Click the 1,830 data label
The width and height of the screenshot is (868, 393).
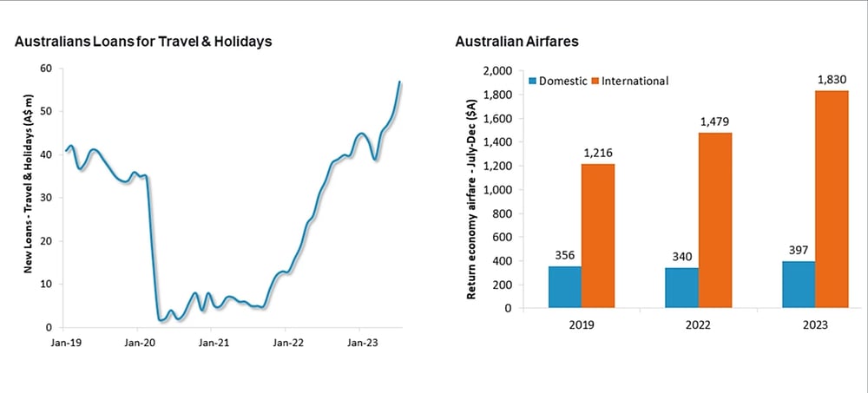832,81
